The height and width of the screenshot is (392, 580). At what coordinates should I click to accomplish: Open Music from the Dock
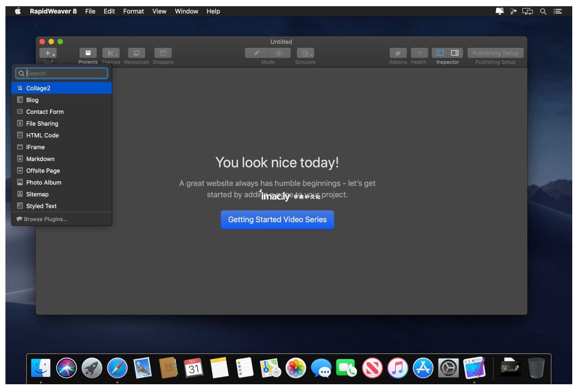[x=398, y=368]
